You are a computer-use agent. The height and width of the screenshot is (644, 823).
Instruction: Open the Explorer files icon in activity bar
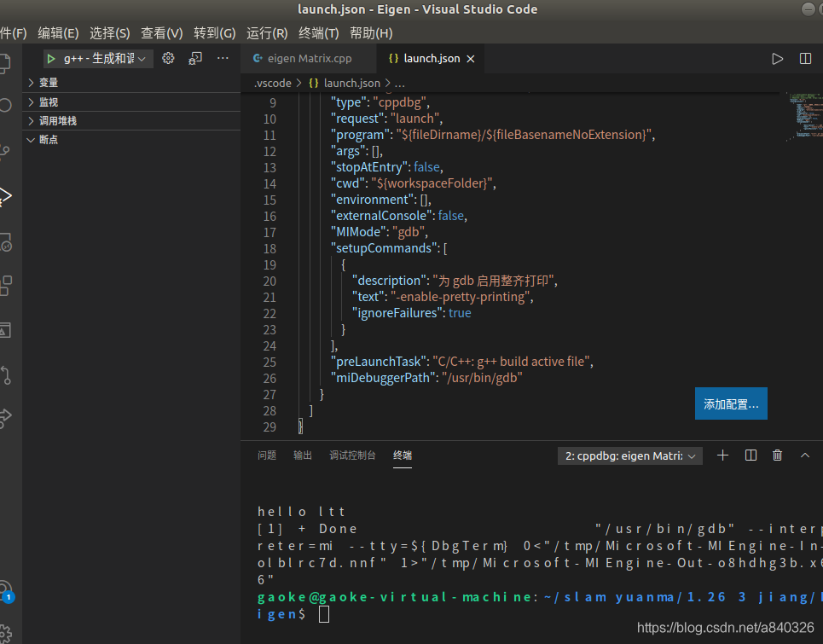pyautogui.click(x=5, y=63)
